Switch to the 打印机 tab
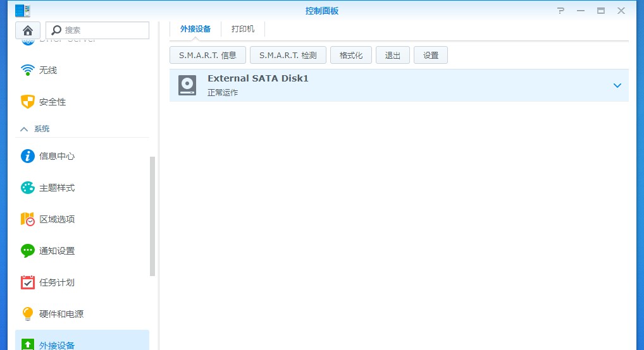The height and width of the screenshot is (350, 644). [x=243, y=29]
